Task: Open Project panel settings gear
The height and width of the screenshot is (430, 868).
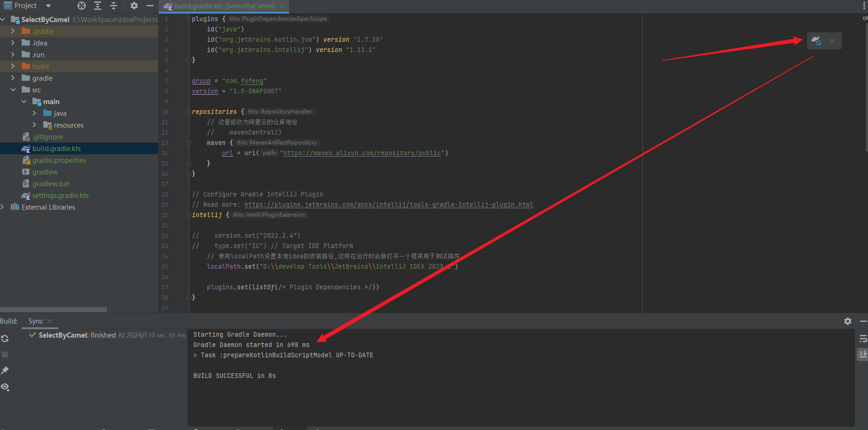Action: point(134,6)
